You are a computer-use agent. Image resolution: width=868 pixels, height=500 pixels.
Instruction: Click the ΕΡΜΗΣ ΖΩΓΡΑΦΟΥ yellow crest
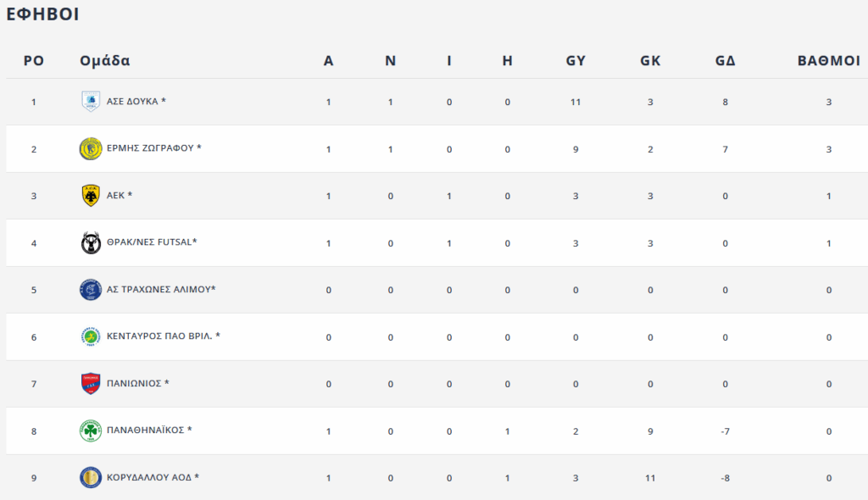pos(91,148)
